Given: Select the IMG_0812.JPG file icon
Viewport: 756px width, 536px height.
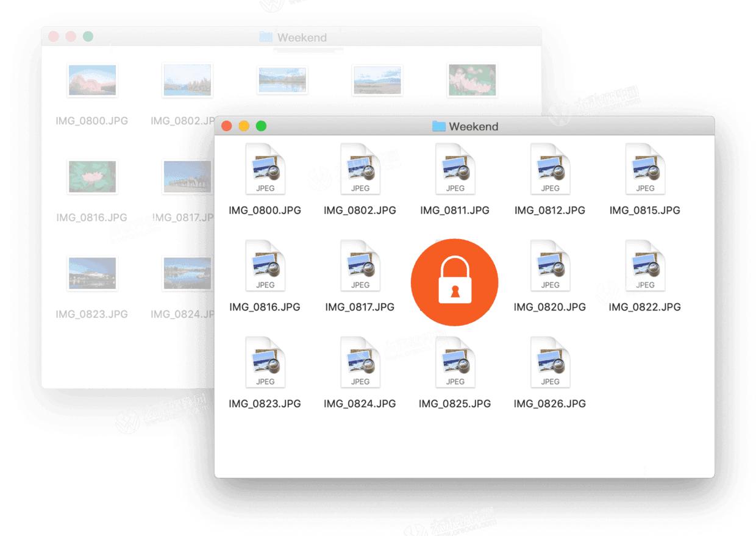Looking at the screenshot, I should [550, 169].
